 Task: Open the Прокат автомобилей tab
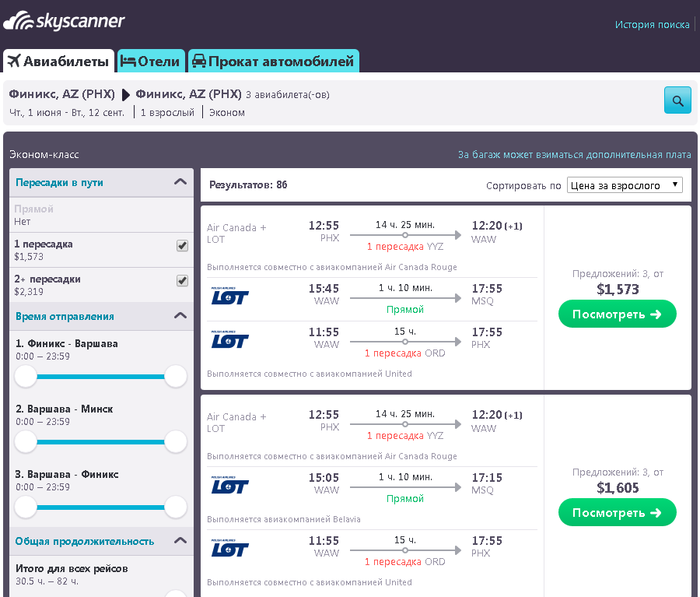tap(274, 61)
